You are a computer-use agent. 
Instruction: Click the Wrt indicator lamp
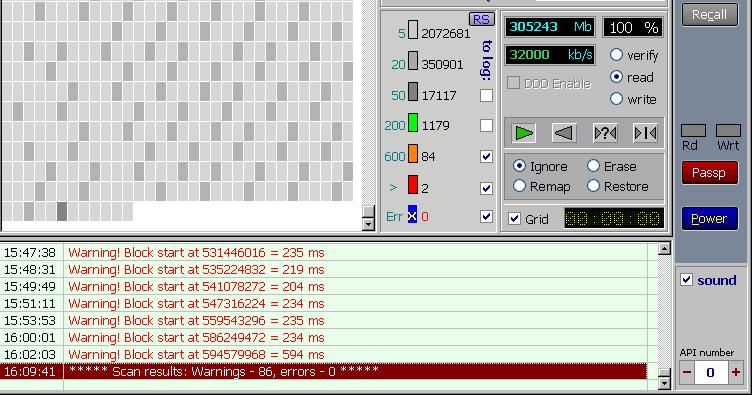(728, 130)
